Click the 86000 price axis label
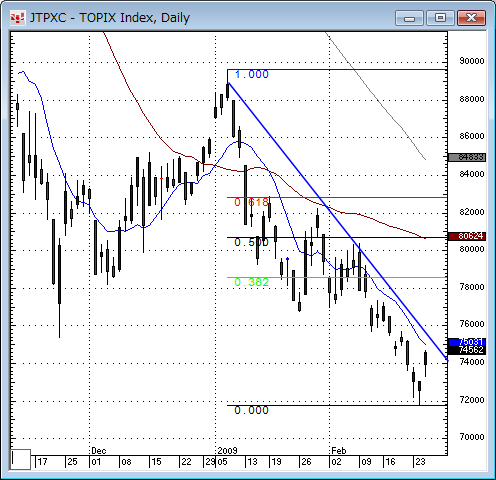The height and width of the screenshot is (480, 496). coord(472,136)
